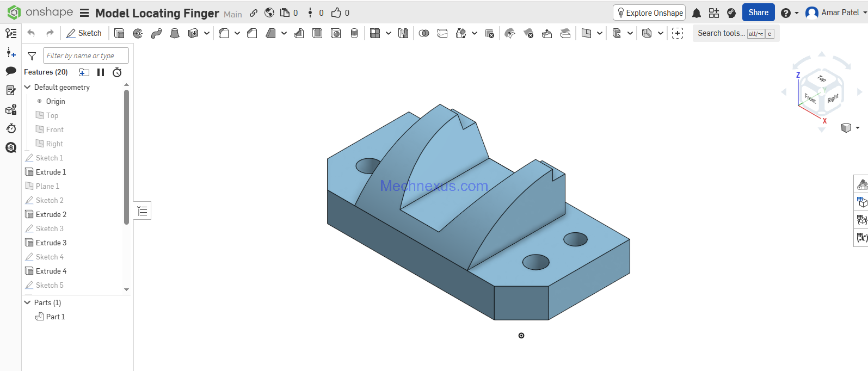This screenshot has width=868, height=371.
Task: Open the hamburger document menu
Action: 84,13
